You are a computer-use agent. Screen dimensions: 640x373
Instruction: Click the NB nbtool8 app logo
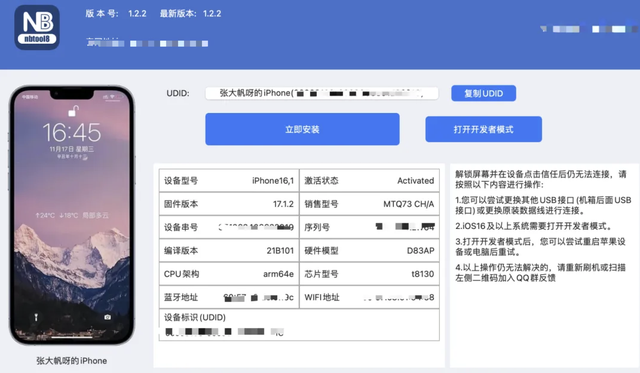click(37, 27)
